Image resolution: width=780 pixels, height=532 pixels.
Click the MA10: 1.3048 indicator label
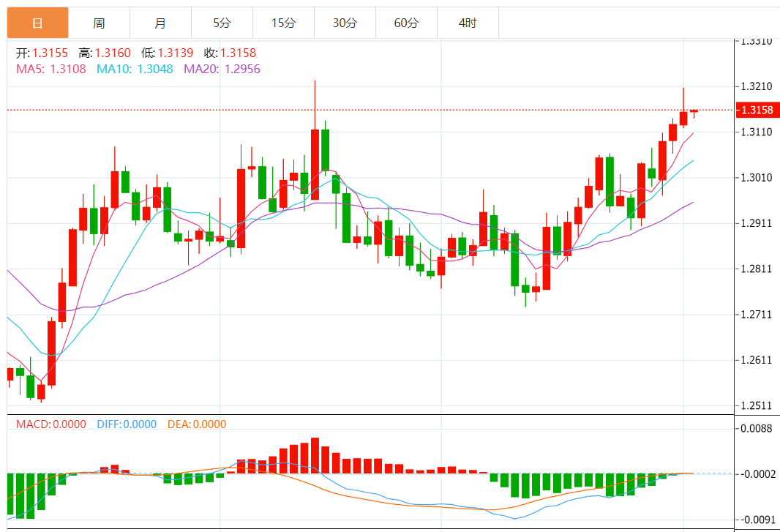135,69
